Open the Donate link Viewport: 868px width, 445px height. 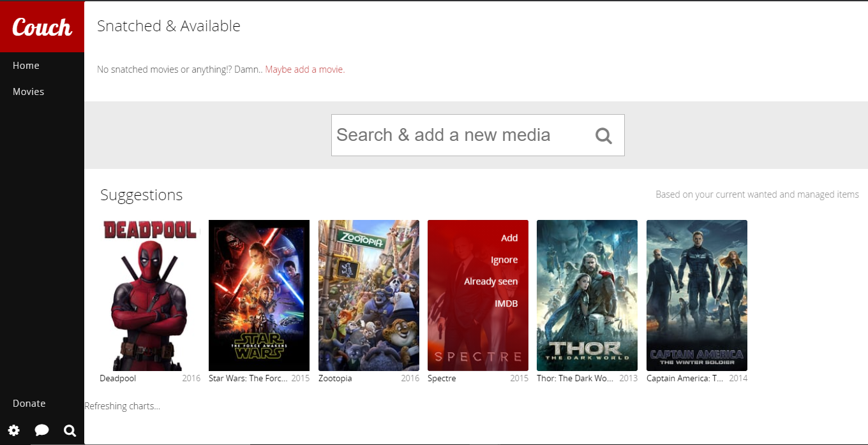29,403
